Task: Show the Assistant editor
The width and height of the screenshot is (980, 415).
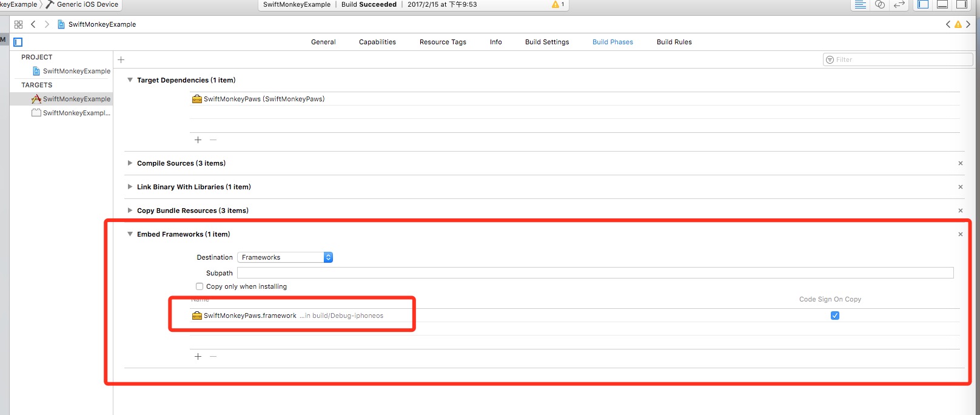Action: (880, 5)
